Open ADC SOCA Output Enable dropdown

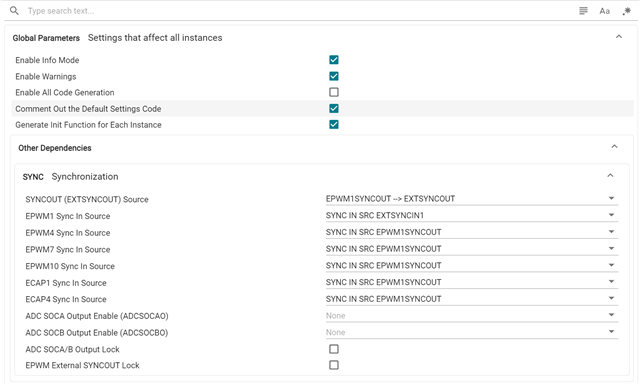tap(471, 316)
